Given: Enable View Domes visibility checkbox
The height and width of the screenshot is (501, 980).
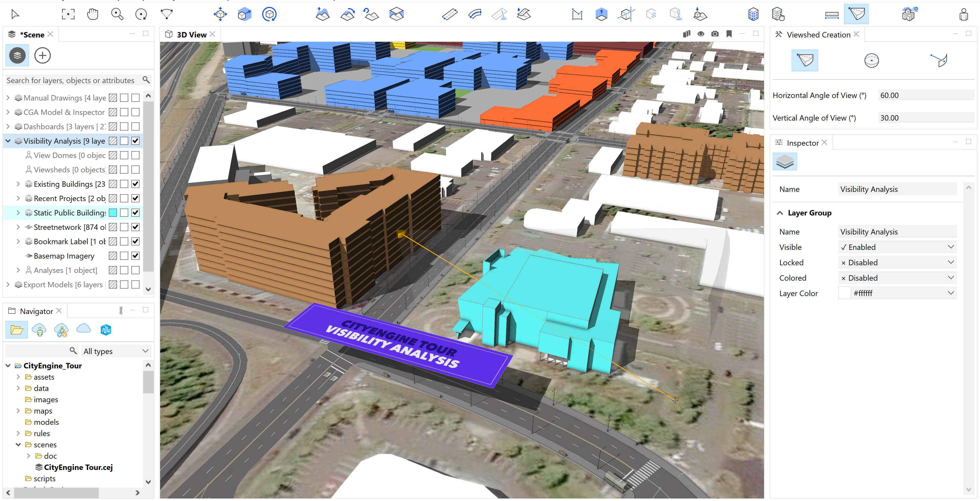Looking at the screenshot, I should [135, 155].
